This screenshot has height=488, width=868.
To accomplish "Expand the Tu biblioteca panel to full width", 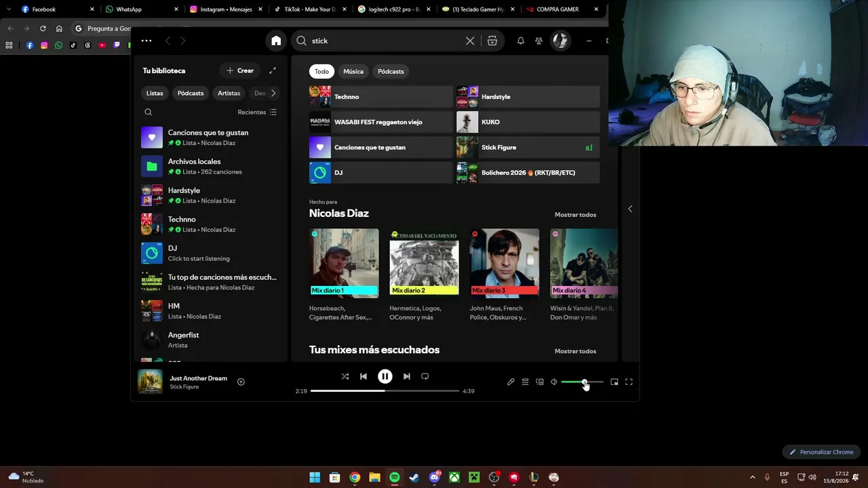I will click(x=273, y=70).
